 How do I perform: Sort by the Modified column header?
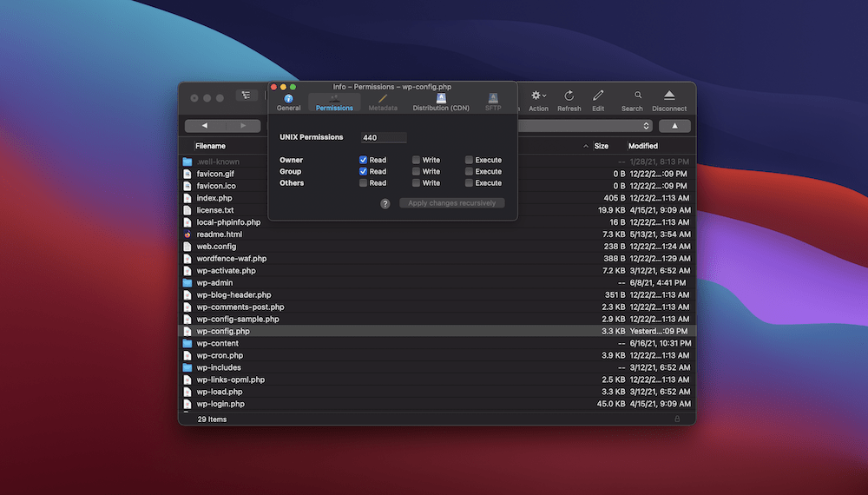[x=642, y=146]
